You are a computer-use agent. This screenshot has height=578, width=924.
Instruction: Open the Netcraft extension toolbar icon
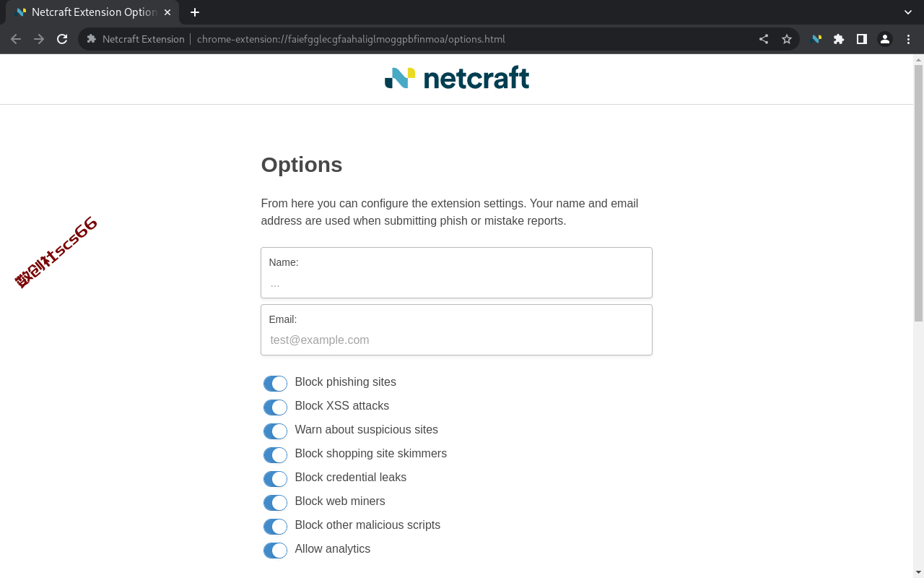(816, 39)
